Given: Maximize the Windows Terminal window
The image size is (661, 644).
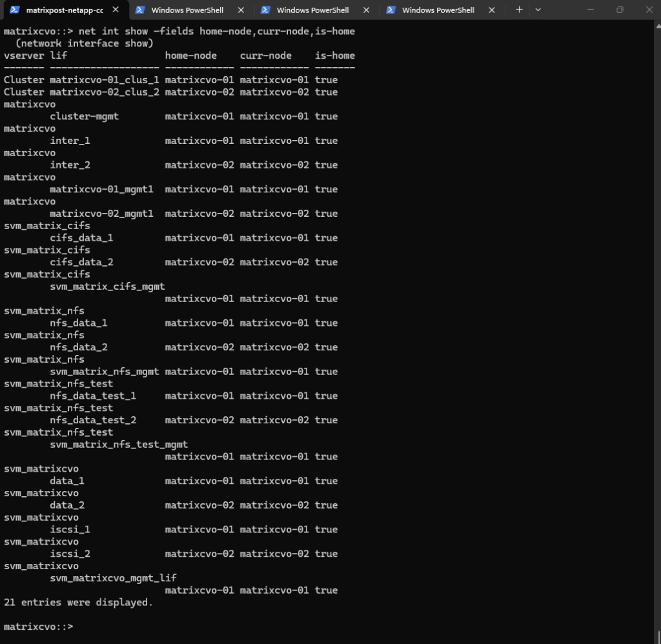Looking at the screenshot, I should click(620, 10).
